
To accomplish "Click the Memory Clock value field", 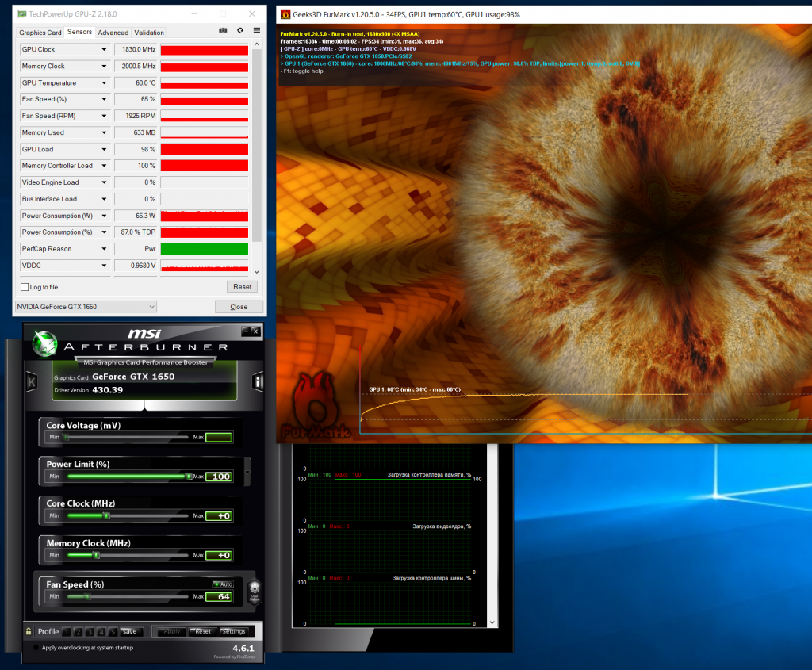I will (x=219, y=555).
